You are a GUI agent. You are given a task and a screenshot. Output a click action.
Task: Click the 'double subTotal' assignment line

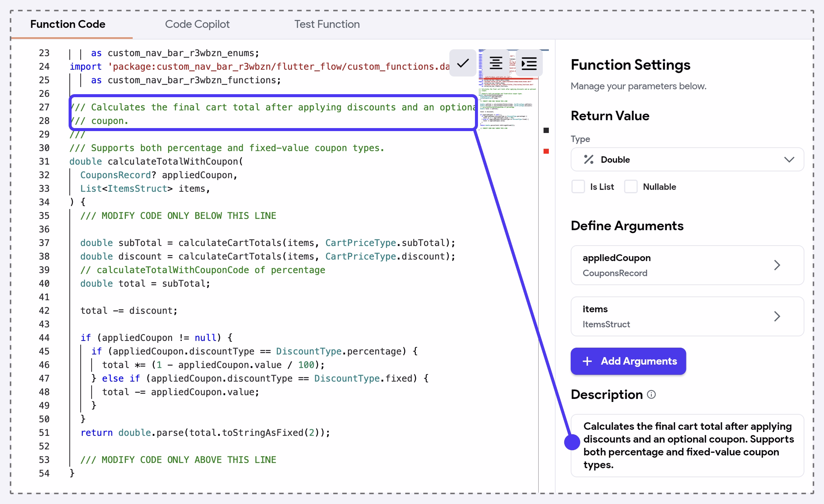pos(268,243)
